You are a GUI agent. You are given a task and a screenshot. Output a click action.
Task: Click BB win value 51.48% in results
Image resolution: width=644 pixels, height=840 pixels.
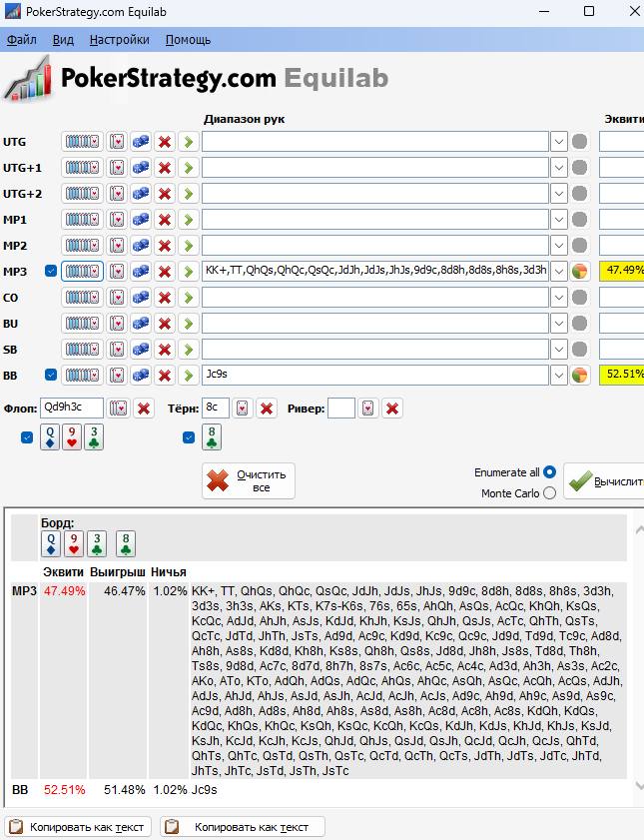(x=125, y=790)
